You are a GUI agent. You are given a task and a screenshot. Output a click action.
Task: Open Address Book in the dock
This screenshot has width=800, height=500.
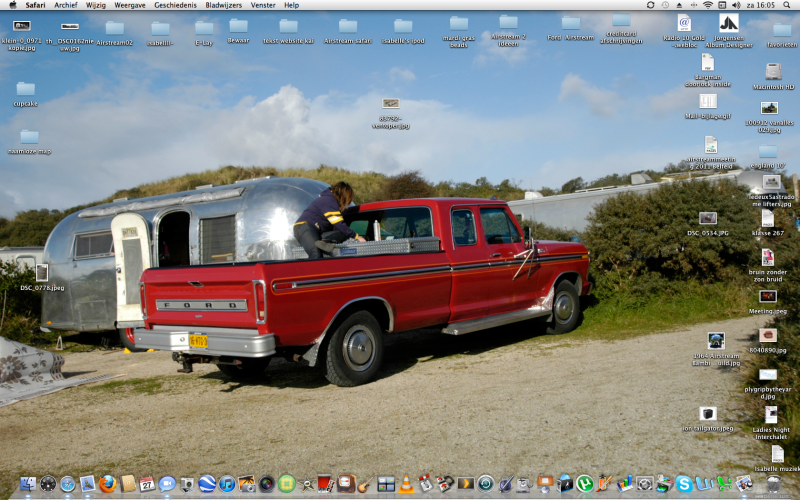point(128,484)
